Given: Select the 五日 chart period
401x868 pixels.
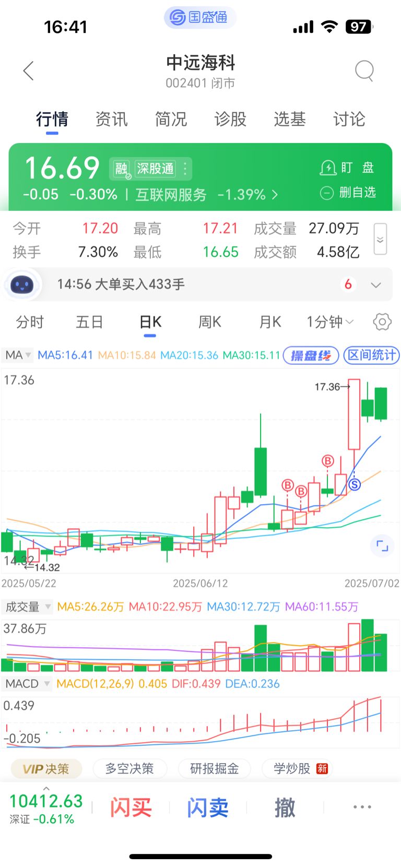Looking at the screenshot, I should [x=89, y=322].
